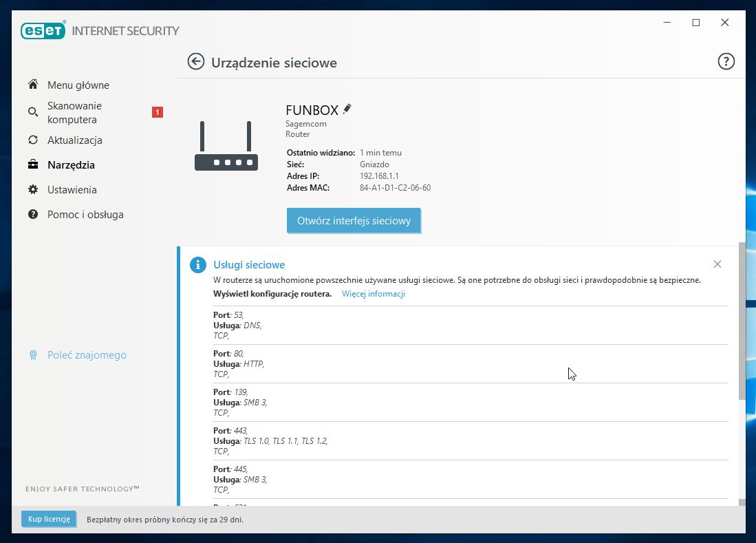Screen dimensions: 756x543
Task: Select the IP address 192.168.1.1
Action: pos(379,176)
